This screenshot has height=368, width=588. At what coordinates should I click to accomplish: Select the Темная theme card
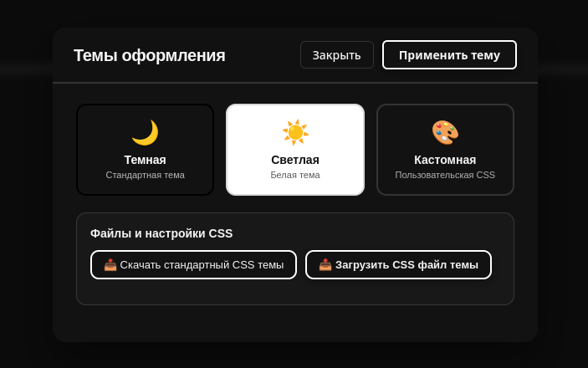pyautogui.click(x=146, y=150)
